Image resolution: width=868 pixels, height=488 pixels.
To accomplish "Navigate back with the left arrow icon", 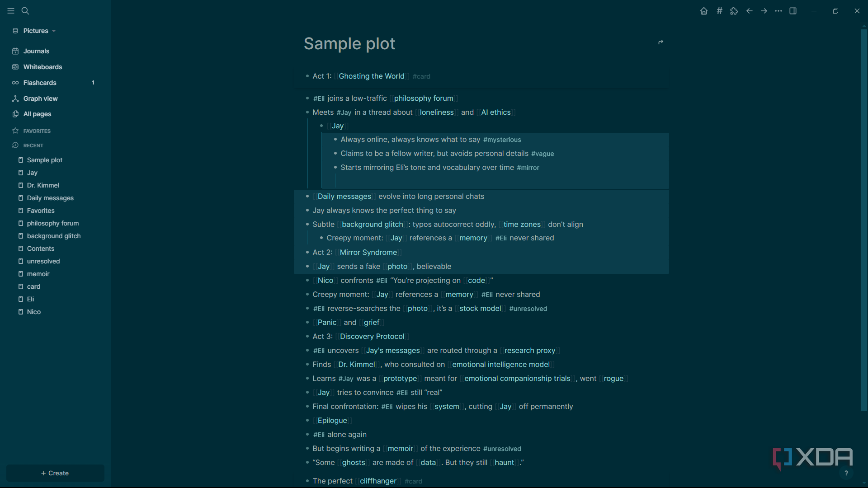I will coord(750,11).
